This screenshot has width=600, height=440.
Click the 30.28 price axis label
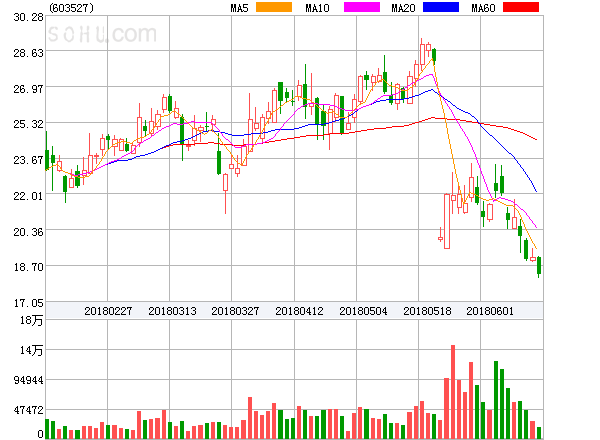tap(28, 17)
